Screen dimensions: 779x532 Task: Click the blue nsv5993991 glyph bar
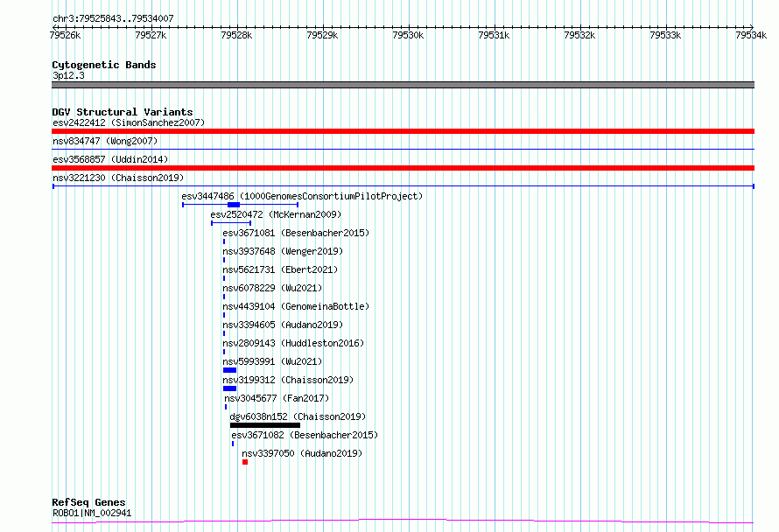tap(229, 370)
